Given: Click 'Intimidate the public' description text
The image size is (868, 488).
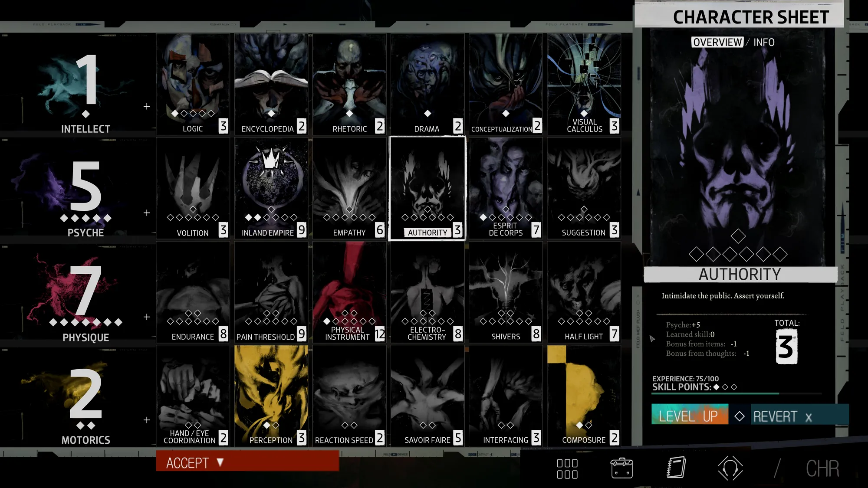Looking at the screenshot, I should coord(723,296).
